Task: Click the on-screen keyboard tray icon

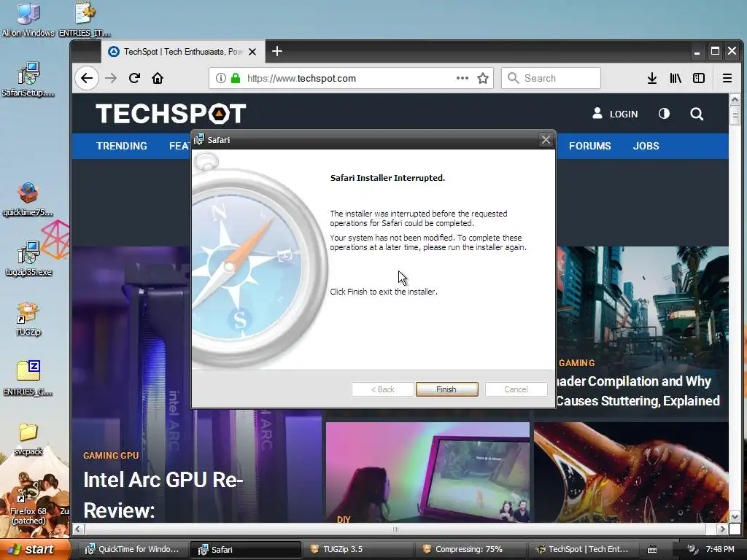Action: tap(652, 550)
